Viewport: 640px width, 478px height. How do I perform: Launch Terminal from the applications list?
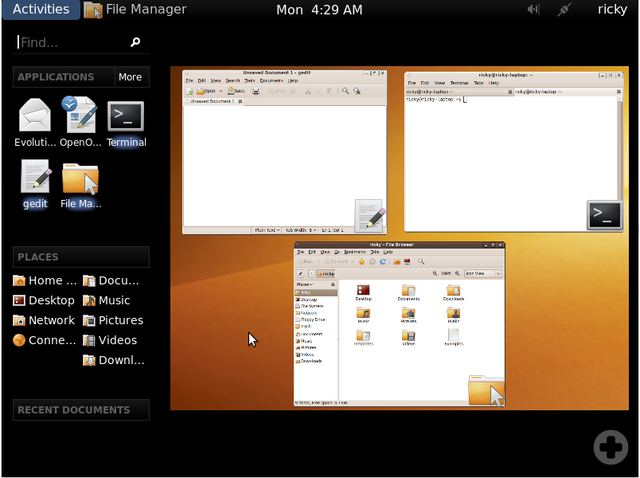click(x=126, y=124)
